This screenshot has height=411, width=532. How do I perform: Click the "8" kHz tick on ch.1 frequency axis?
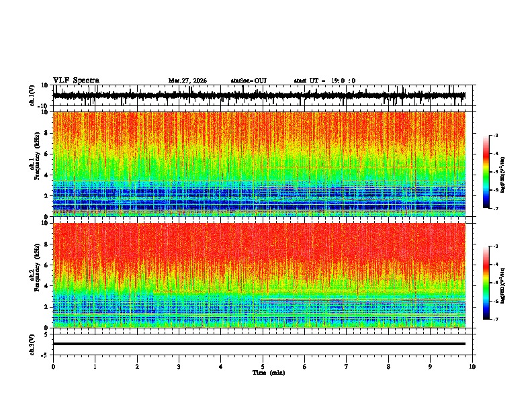click(46, 133)
